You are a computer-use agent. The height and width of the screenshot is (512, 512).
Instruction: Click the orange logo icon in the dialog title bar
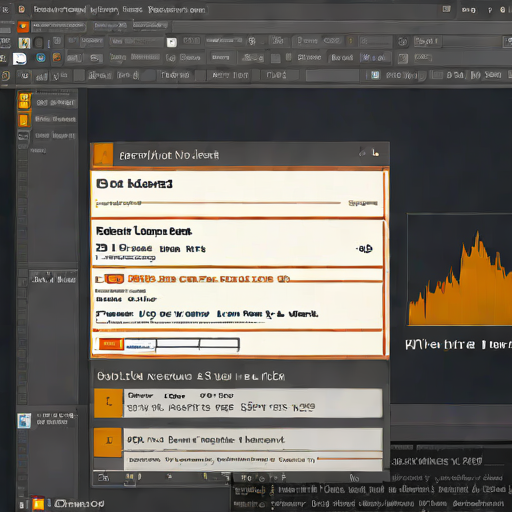[x=102, y=155]
